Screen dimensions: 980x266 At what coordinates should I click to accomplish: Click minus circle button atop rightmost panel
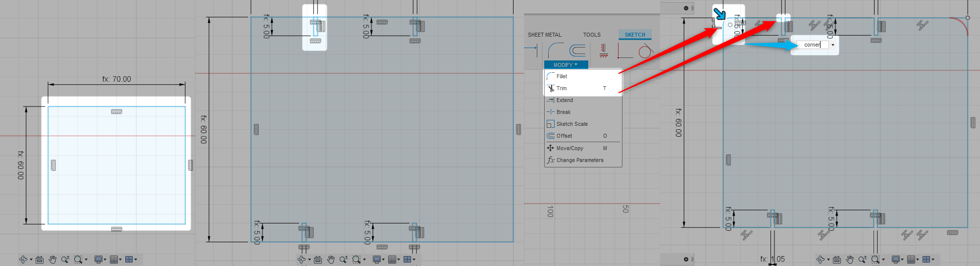[686, 8]
